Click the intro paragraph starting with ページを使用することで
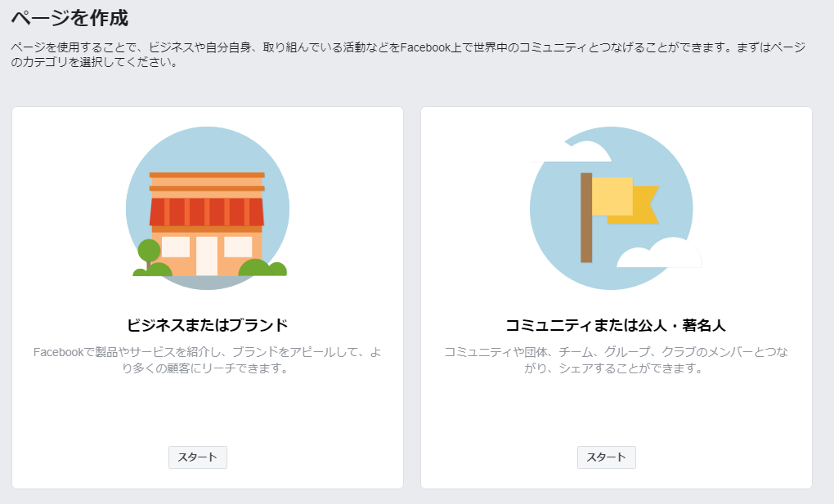 [409, 55]
